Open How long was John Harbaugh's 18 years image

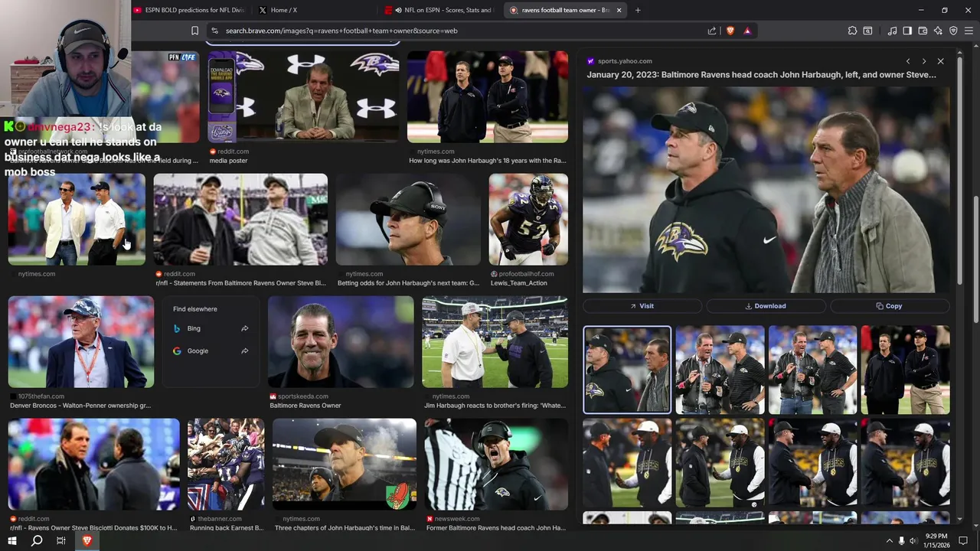point(488,97)
